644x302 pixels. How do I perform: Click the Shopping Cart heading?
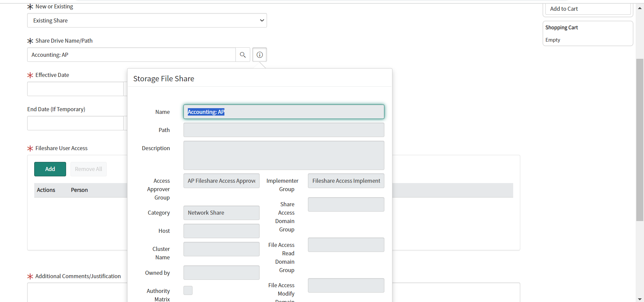tap(561, 28)
